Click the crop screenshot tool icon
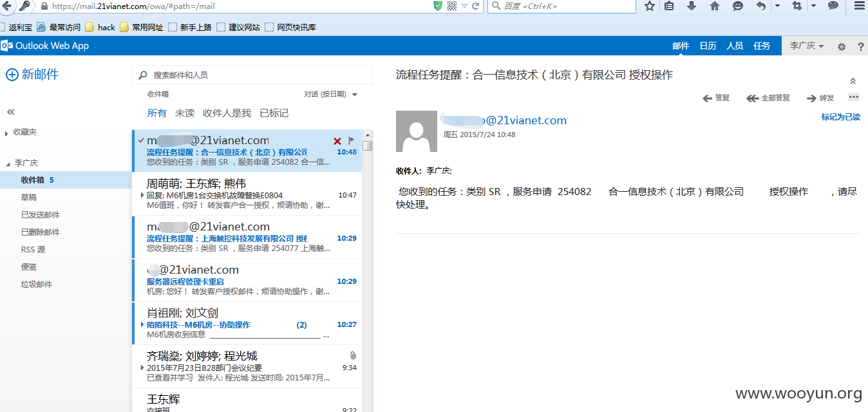Screen dimensions: 868x412 pyautogui.click(x=797, y=6)
